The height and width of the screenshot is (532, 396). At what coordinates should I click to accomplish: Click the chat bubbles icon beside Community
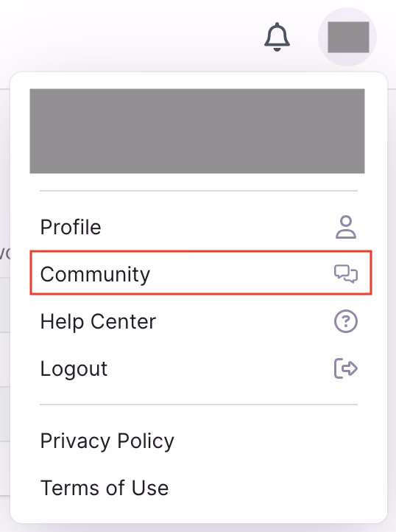[x=346, y=274]
